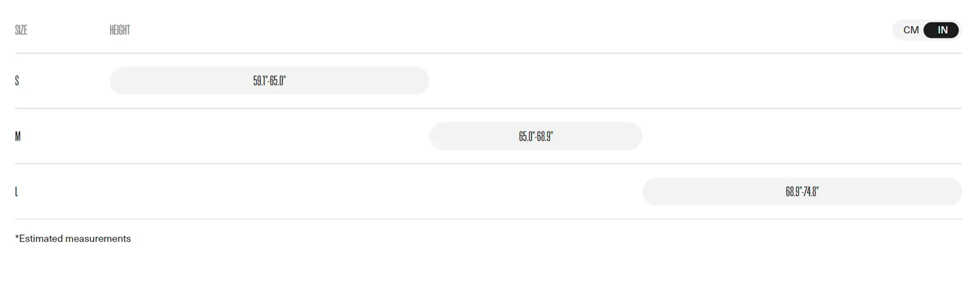Viewport: 980px width, 287px height.
Task: Select the IN unit option
Action: [942, 30]
